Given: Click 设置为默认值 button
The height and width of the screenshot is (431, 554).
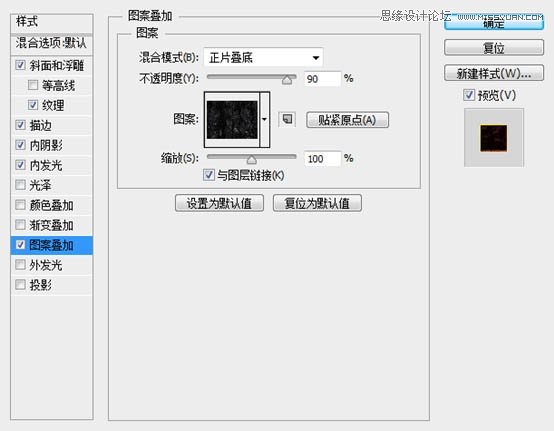Looking at the screenshot, I should pyautogui.click(x=219, y=203).
